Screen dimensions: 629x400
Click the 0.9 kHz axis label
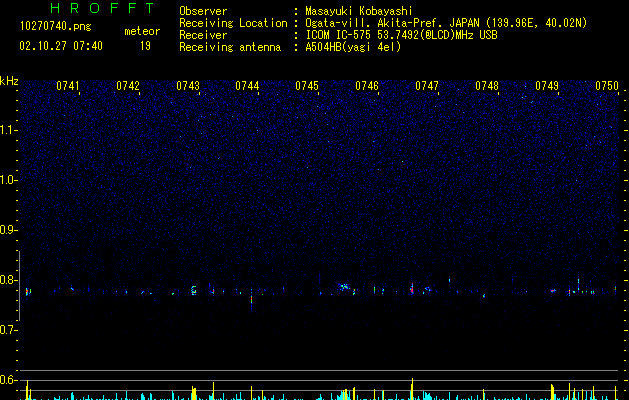(9, 230)
